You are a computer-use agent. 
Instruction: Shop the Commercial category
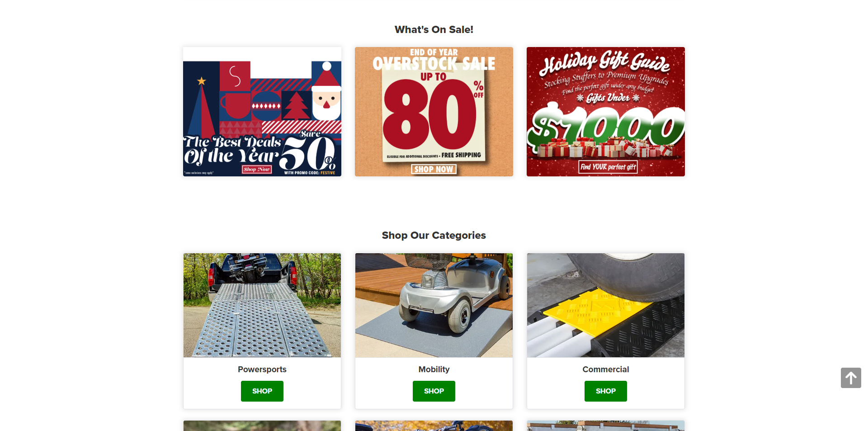click(x=606, y=391)
